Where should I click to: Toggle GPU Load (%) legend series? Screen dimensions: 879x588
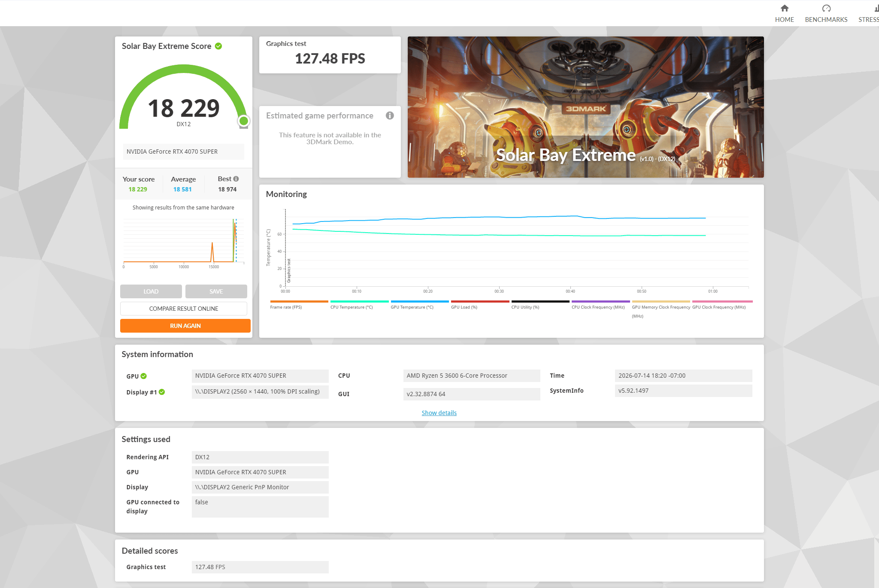(480, 304)
